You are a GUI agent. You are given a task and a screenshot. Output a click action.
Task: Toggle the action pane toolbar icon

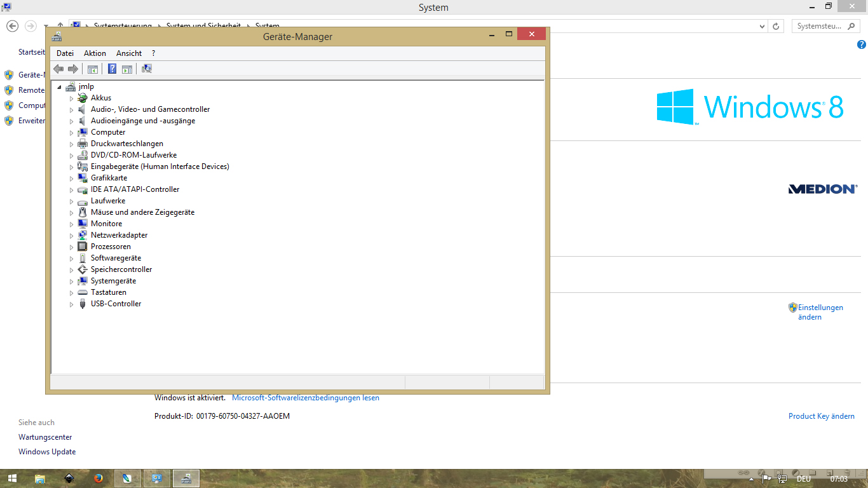click(x=127, y=69)
